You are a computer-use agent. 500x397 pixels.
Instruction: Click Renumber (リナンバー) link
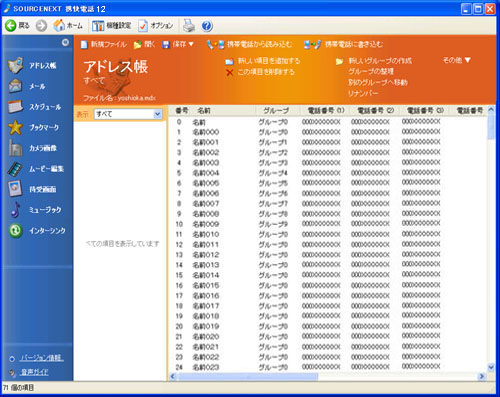(x=363, y=93)
